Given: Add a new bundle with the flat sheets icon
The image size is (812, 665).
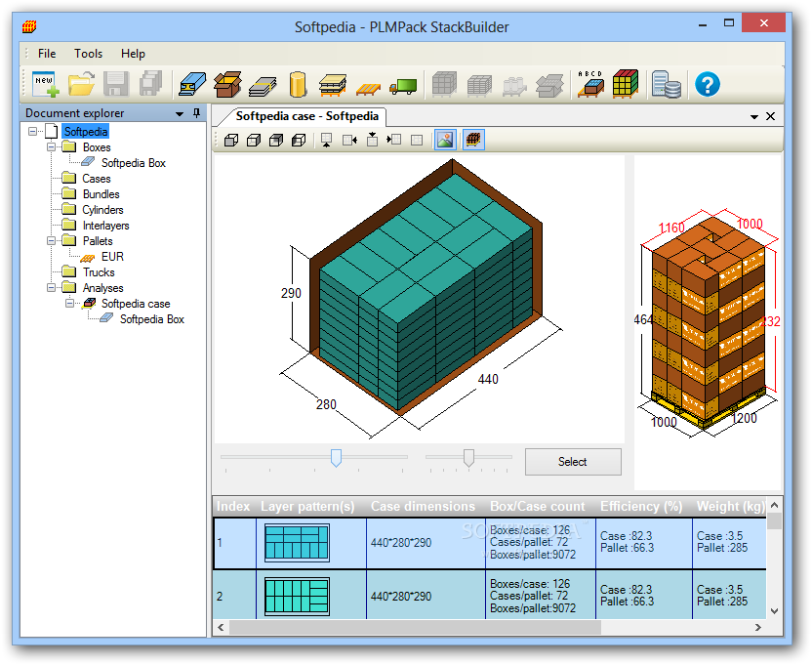Looking at the screenshot, I should (x=263, y=86).
